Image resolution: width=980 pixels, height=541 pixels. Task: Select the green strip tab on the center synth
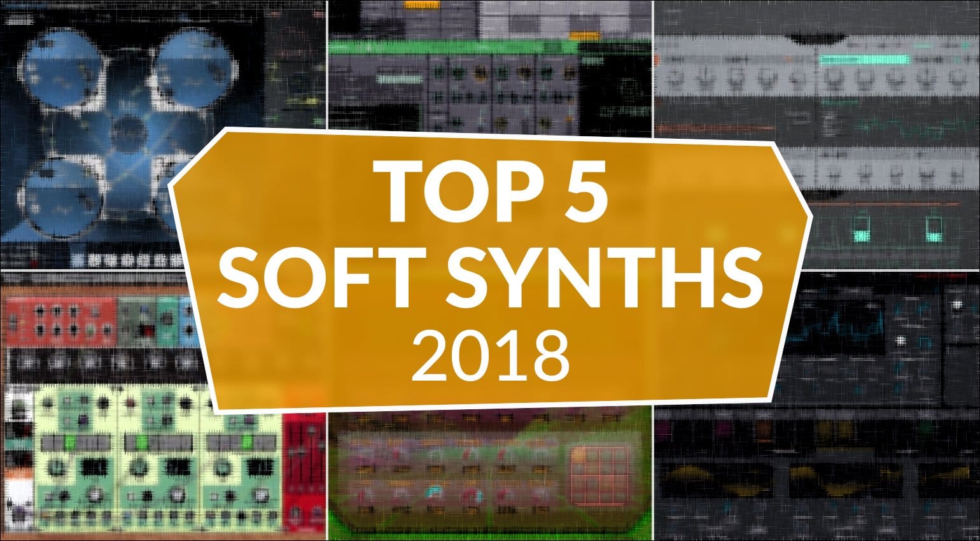tap(445, 46)
